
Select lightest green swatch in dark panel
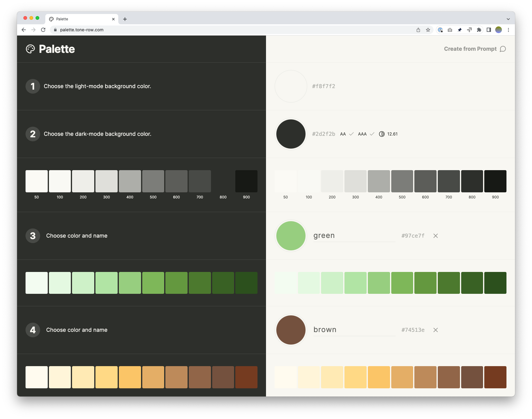pyautogui.click(x=36, y=283)
